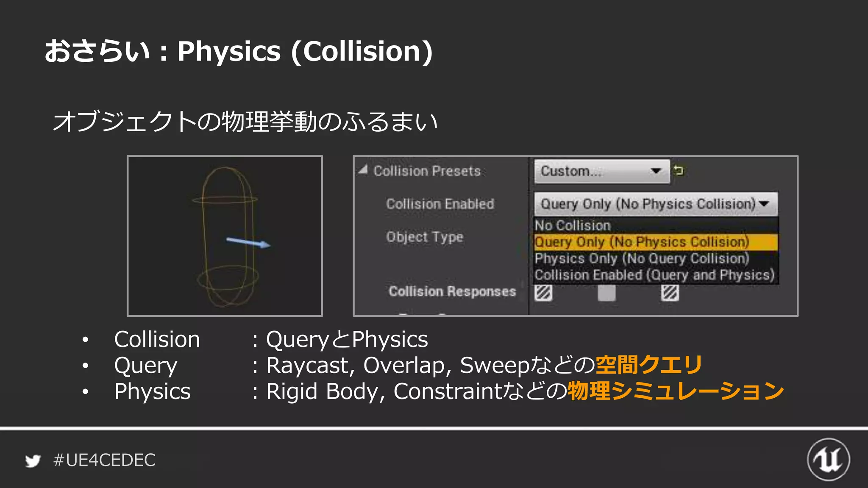Click the capsule collision viewport thumbnail
The width and height of the screenshot is (868, 488).
click(x=225, y=236)
